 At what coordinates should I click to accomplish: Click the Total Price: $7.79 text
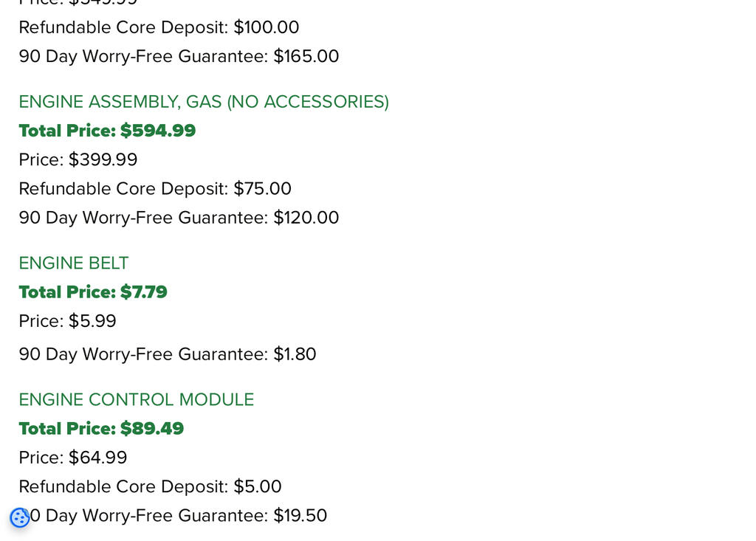click(93, 292)
